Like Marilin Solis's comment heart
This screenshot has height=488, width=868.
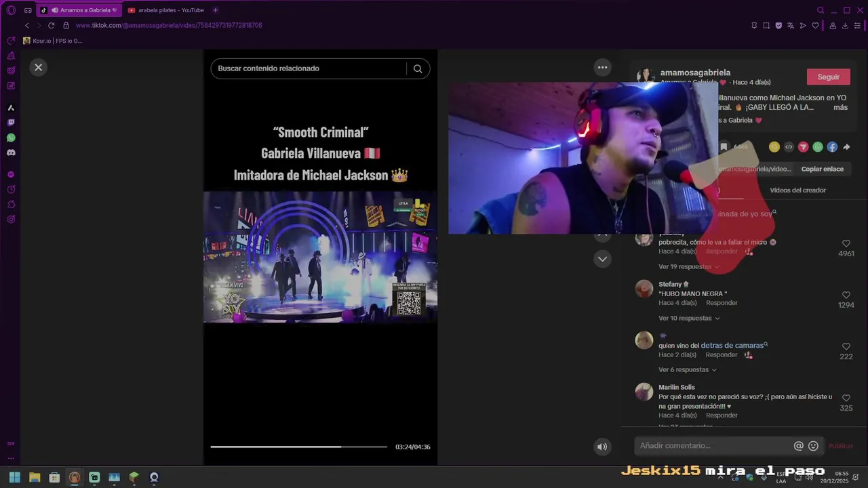(846, 398)
